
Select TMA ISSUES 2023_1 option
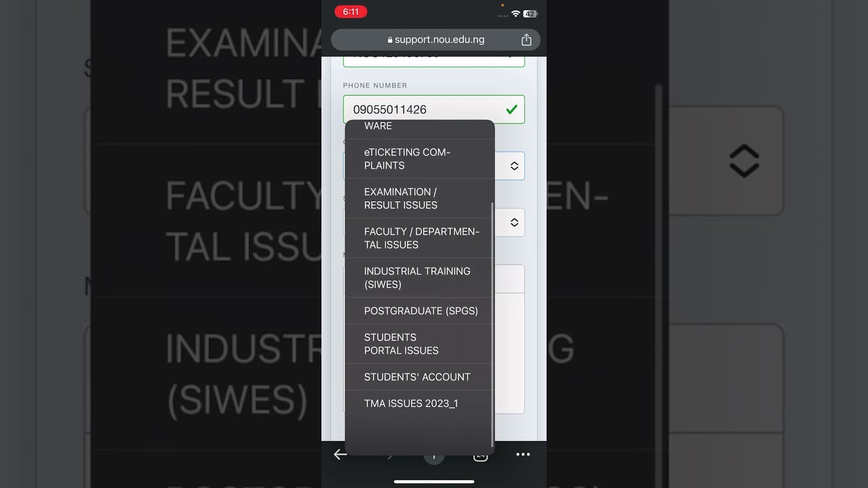pyautogui.click(x=420, y=403)
